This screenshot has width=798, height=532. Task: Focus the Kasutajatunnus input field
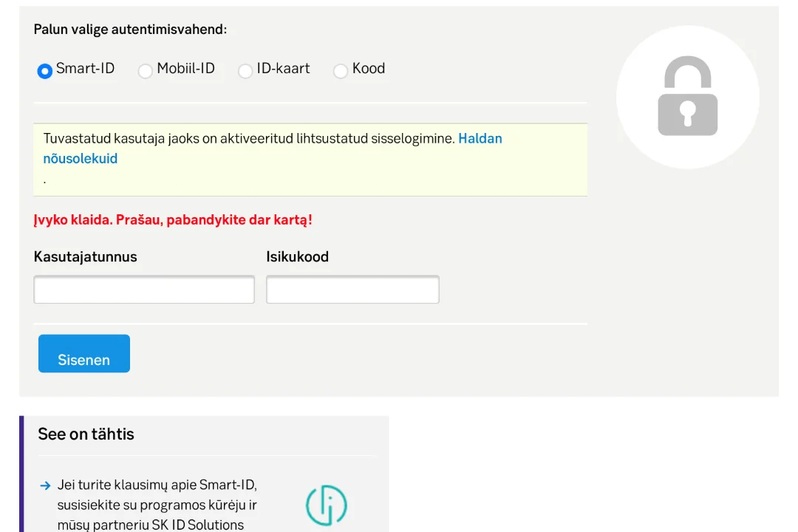pos(144,289)
